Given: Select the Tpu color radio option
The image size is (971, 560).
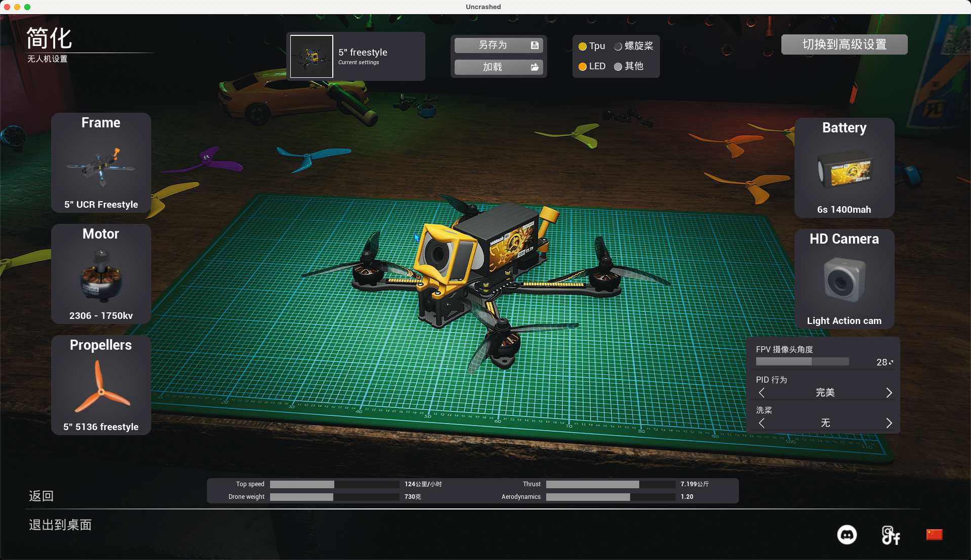Looking at the screenshot, I should point(583,46).
